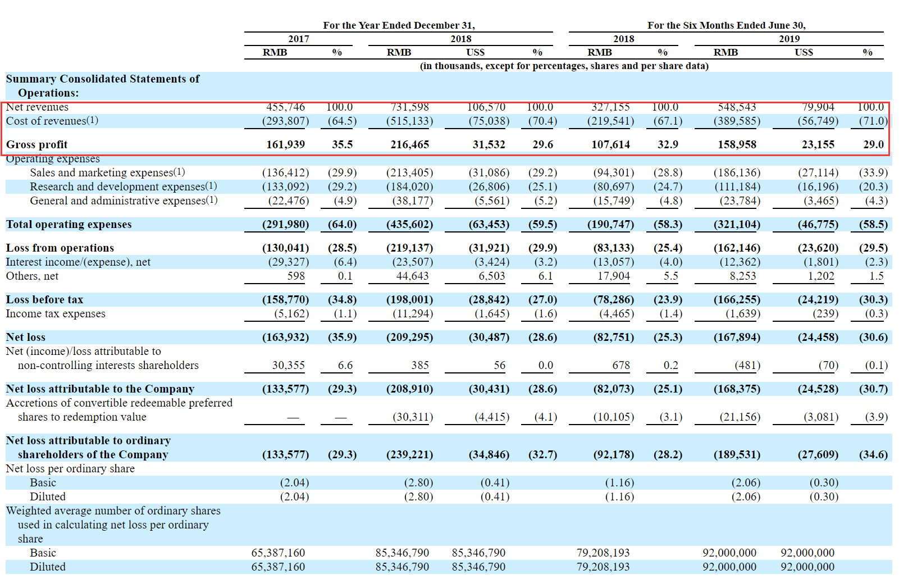
Task: Select the Research and development expenses label
Action: 123,186
